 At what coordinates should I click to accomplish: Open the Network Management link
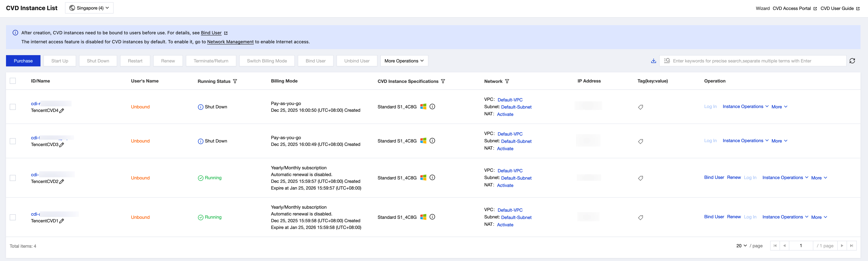point(230,42)
